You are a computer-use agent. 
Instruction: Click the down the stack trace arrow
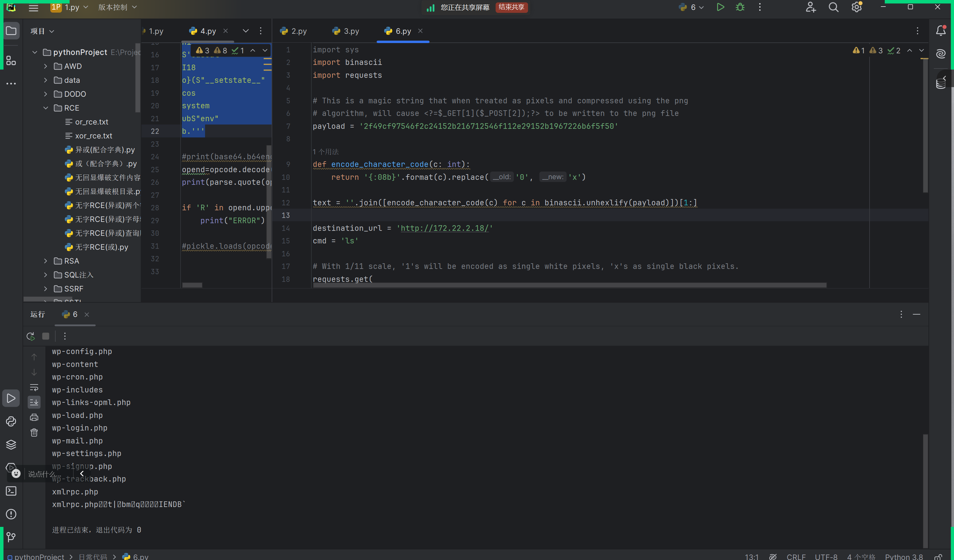(34, 372)
